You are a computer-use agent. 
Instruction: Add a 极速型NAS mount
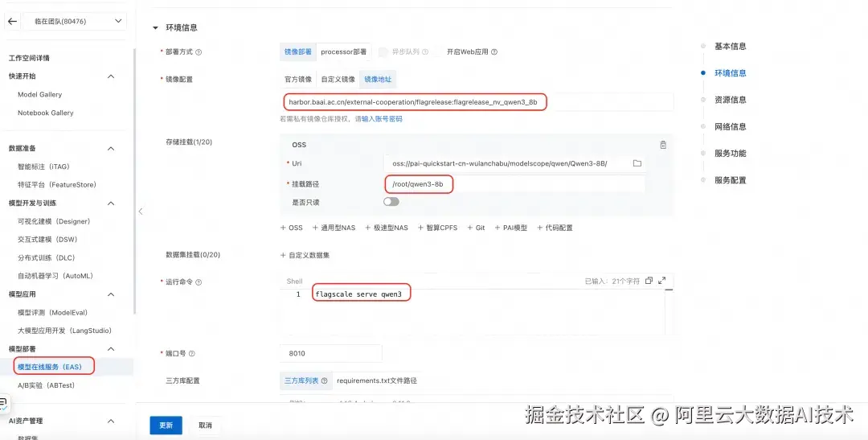(x=387, y=228)
